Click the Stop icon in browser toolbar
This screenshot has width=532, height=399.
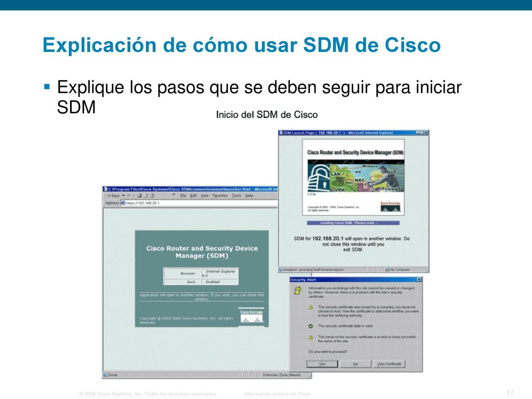pyautogui.click(x=139, y=196)
